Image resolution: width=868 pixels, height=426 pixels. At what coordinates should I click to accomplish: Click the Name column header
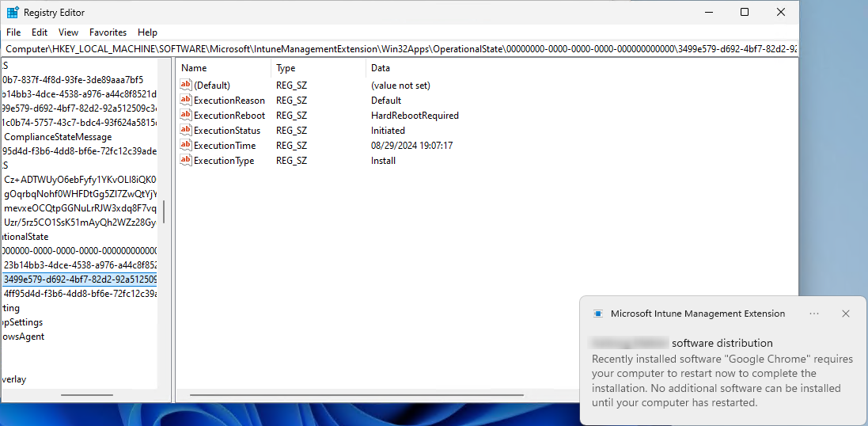click(x=194, y=68)
